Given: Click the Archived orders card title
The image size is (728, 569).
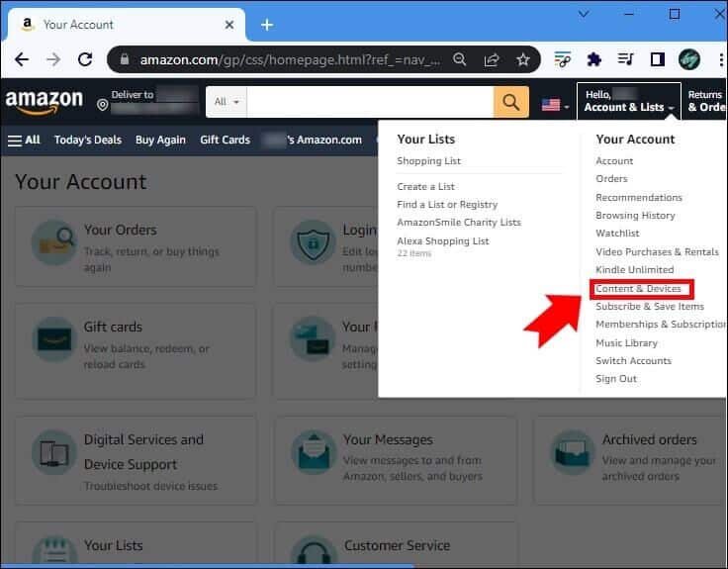Looking at the screenshot, I should [650, 439].
